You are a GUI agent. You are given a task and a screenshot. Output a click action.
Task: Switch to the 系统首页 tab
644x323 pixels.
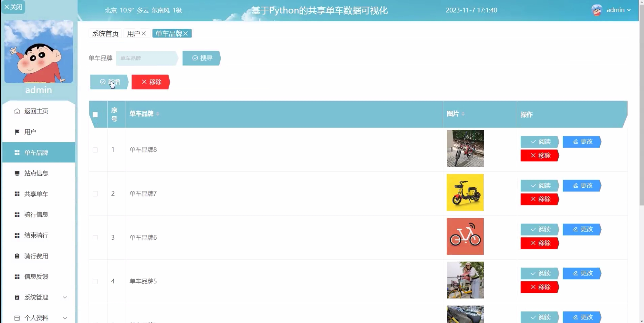coord(105,34)
